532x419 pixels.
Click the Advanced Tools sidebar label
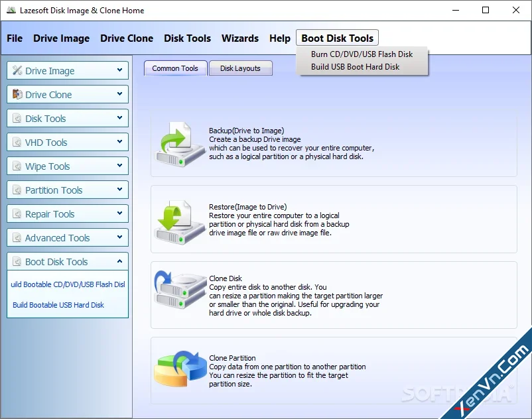57,238
